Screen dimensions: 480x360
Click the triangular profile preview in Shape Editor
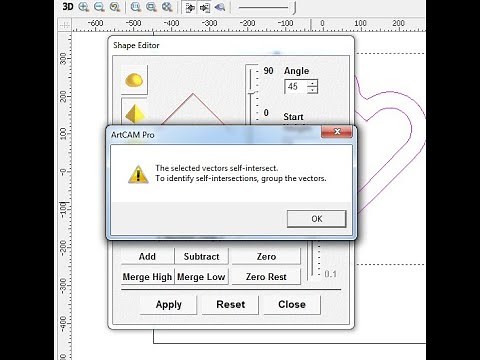tap(193, 108)
